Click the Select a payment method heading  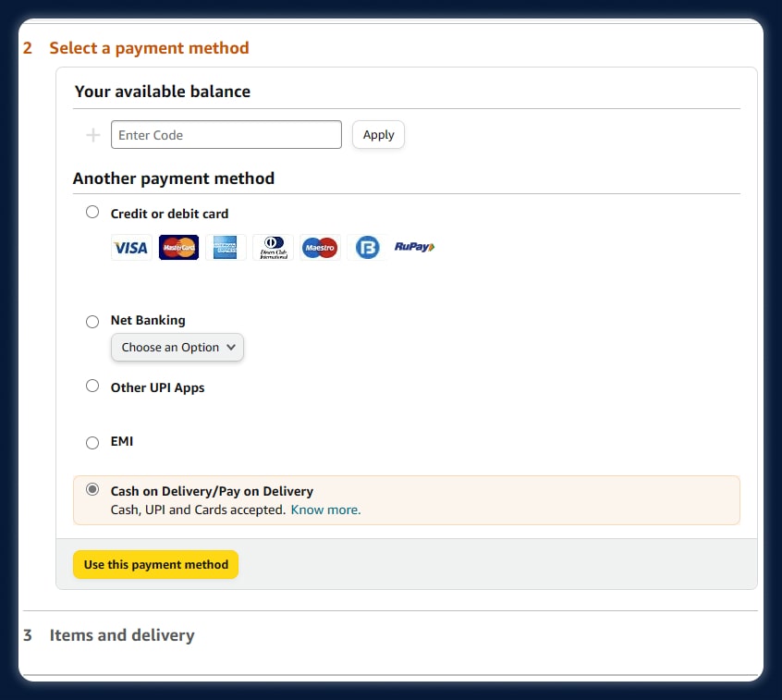[x=149, y=48]
